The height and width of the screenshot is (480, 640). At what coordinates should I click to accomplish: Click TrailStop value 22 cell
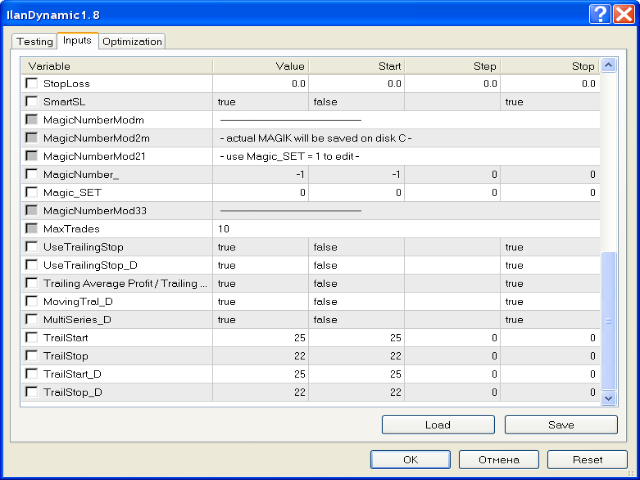click(x=260, y=356)
